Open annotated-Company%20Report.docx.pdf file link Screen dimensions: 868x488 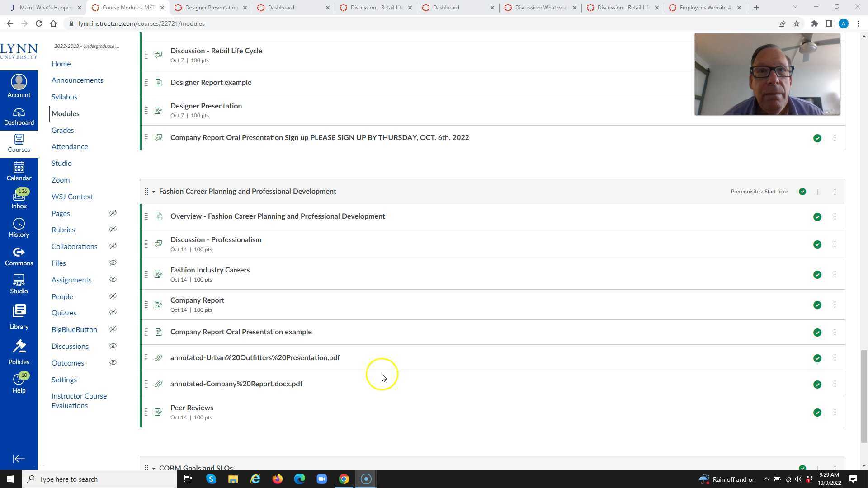[x=236, y=384]
